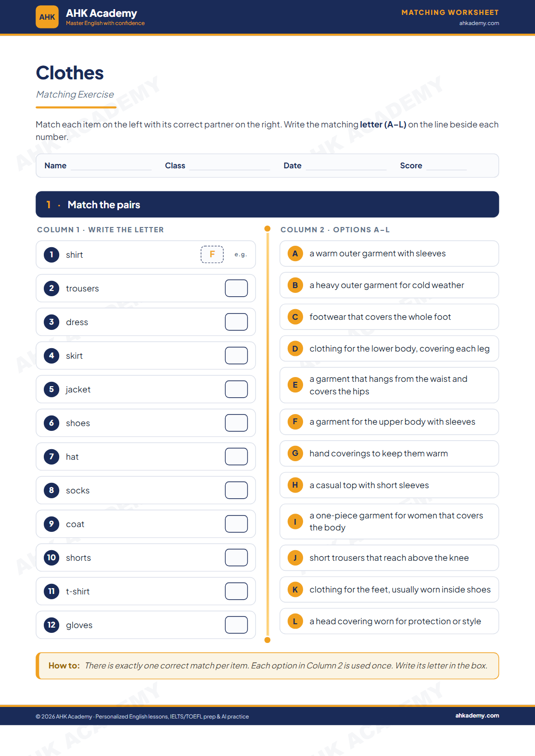
Task: Open the ahkademy.com link in the footer
Action: click(x=477, y=716)
